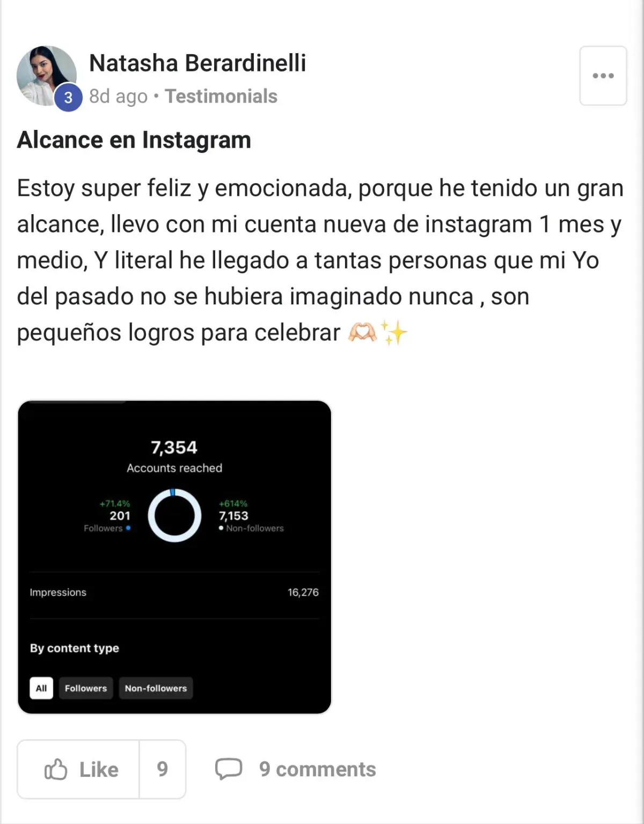Image resolution: width=644 pixels, height=824 pixels.
Task: Click the reach donut chart ring
Action: coord(174,515)
